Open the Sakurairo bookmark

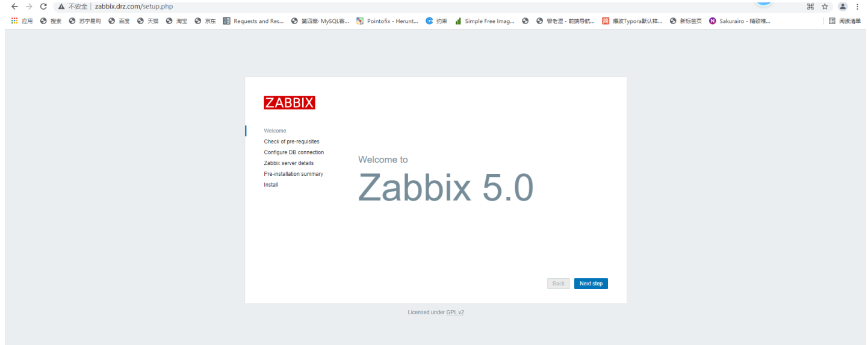[x=739, y=21]
